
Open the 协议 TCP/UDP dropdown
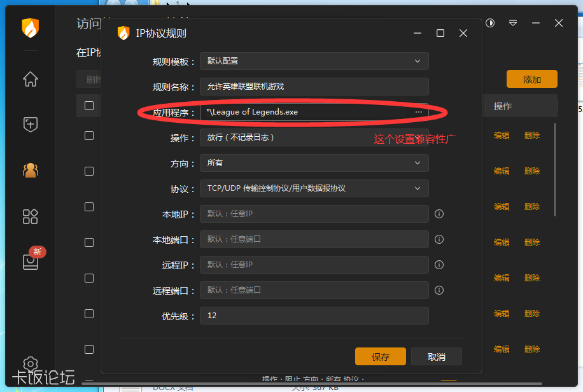[314, 188]
